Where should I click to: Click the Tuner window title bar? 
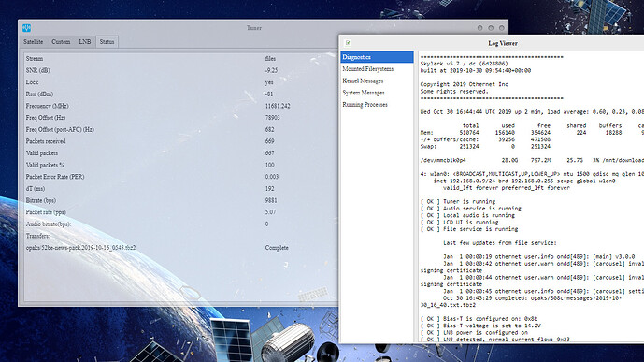[254, 28]
